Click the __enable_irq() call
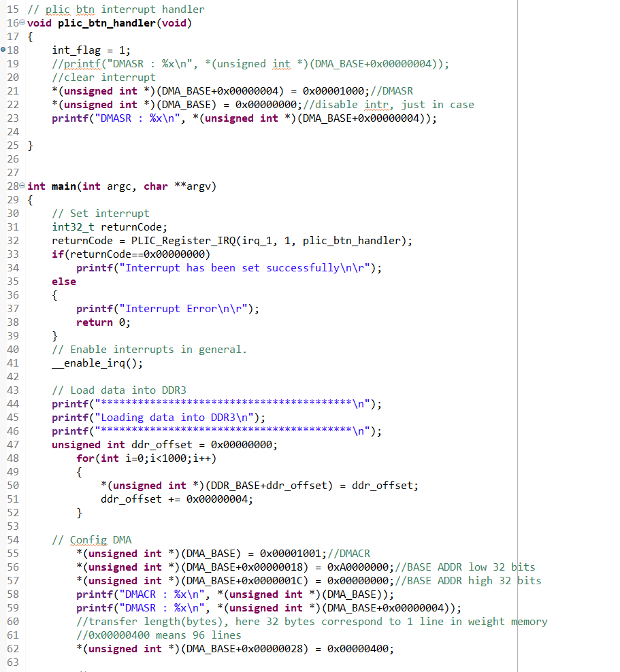Image resolution: width=620 pixels, height=672 pixels. click(97, 363)
